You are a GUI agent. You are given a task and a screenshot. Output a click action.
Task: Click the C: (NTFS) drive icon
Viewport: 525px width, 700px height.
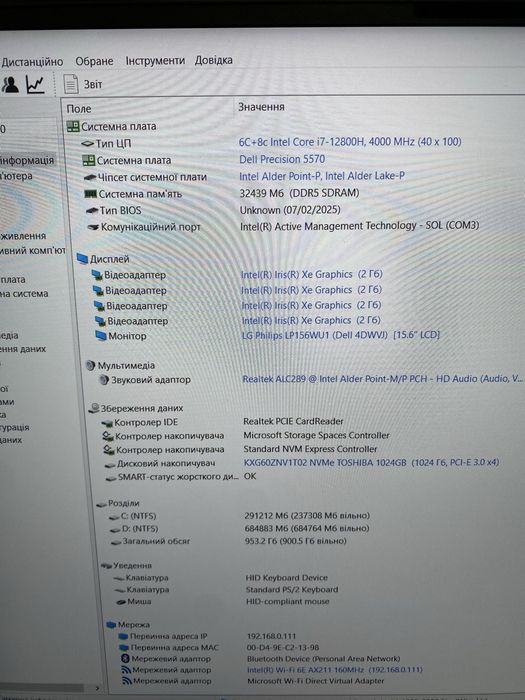pos(114,517)
